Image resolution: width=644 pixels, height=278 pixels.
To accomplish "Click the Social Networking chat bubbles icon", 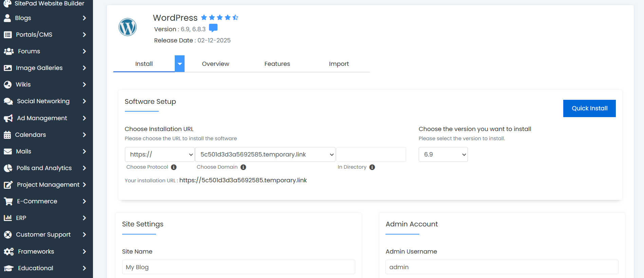I will click(x=8, y=101).
